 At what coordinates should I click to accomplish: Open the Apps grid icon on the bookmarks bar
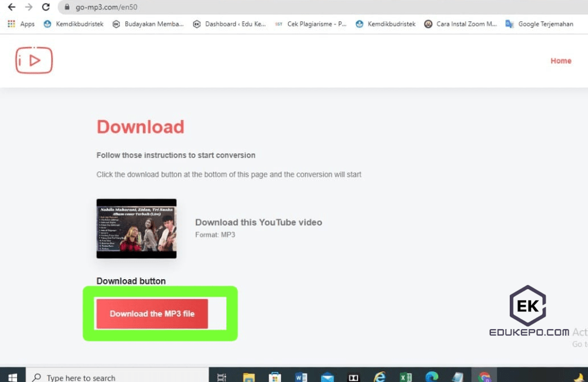11,24
